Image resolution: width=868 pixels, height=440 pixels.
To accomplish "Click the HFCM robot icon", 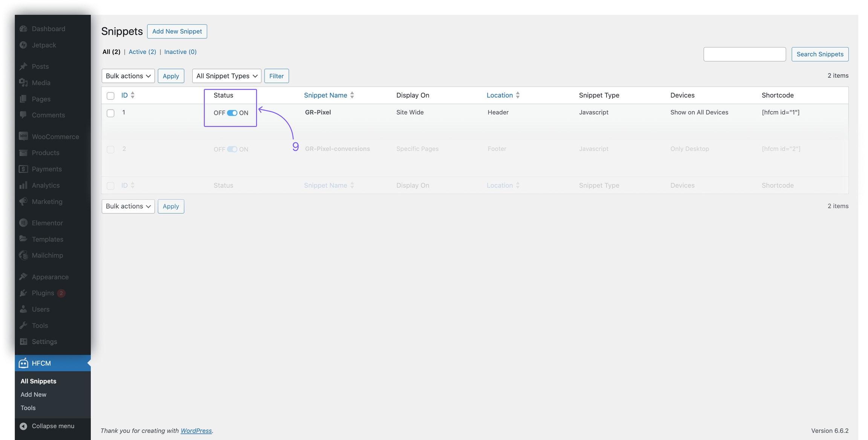I will click(23, 363).
